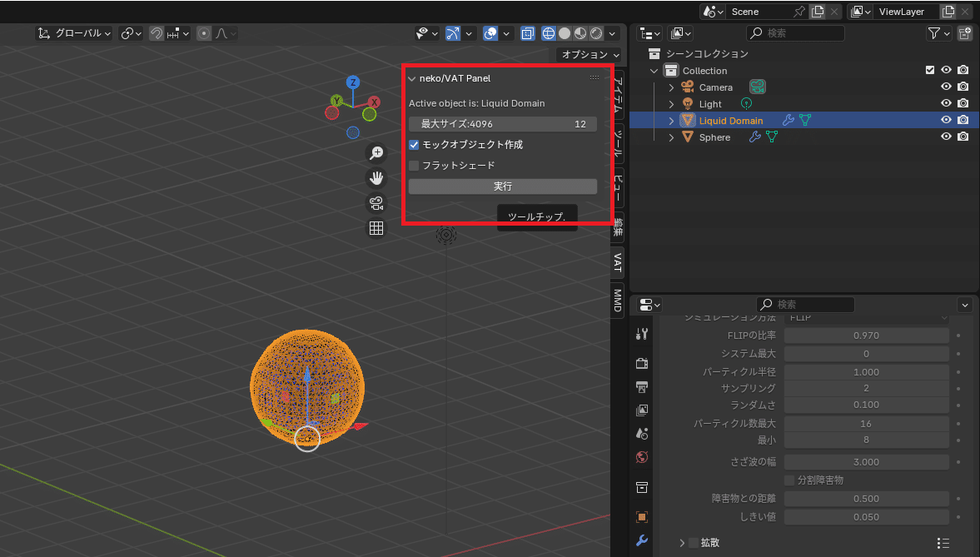This screenshot has width=980, height=557.
Task: Click FLIPの比率 0.970 slider
Action: (866, 336)
